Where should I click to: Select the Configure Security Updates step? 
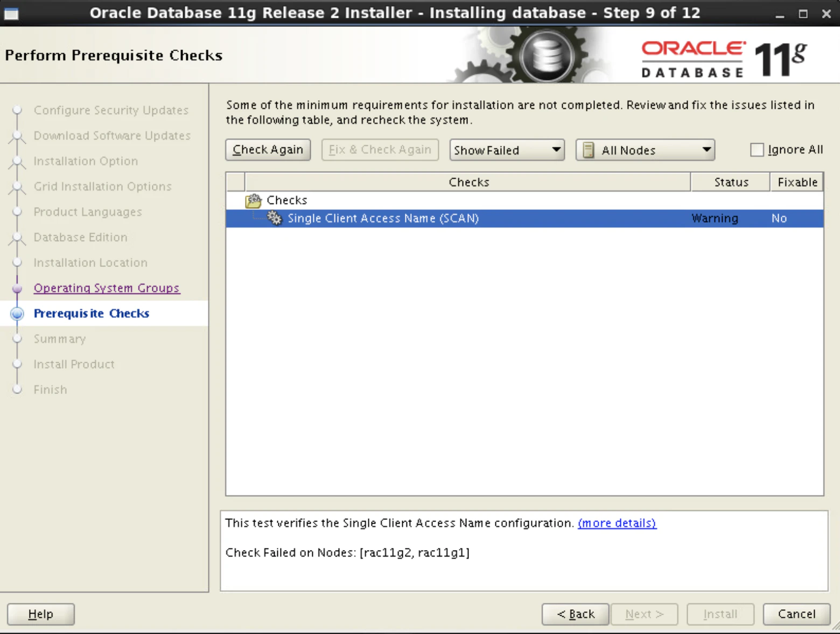(x=111, y=110)
